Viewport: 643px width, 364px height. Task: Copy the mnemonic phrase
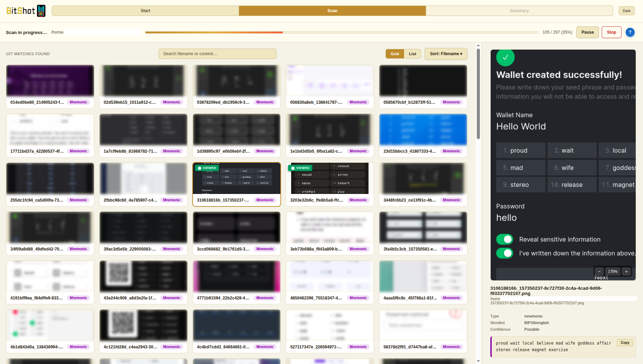625,342
